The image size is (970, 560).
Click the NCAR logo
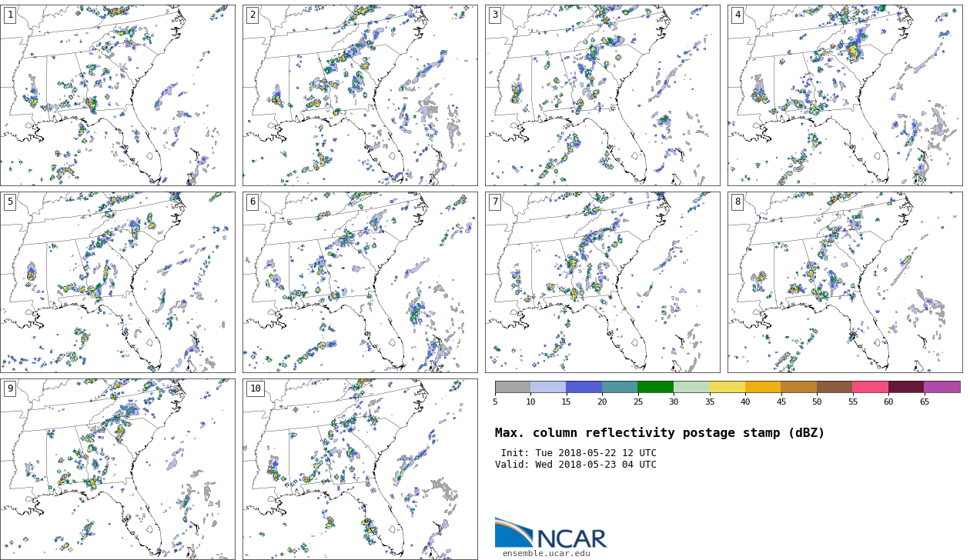tap(550, 533)
